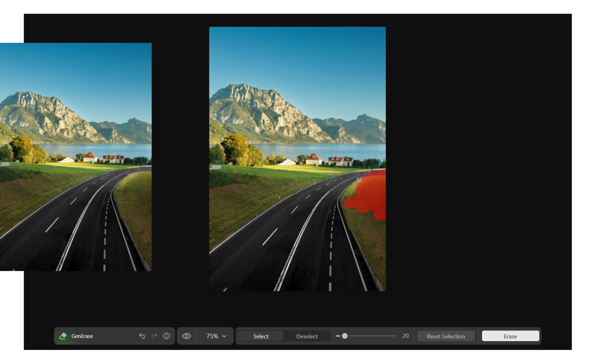Click the Reset Selection button
This screenshot has width=596, height=364.
pyautogui.click(x=446, y=336)
